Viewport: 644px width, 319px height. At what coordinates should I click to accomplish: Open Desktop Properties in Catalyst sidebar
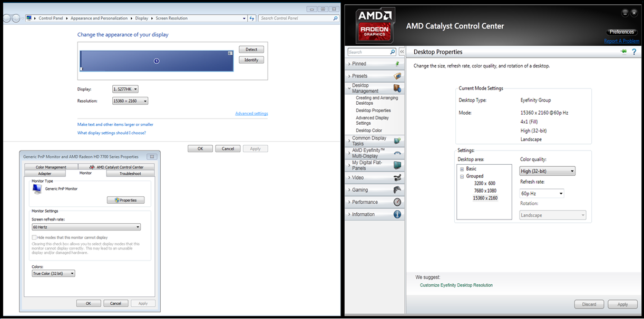coord(374,111)
